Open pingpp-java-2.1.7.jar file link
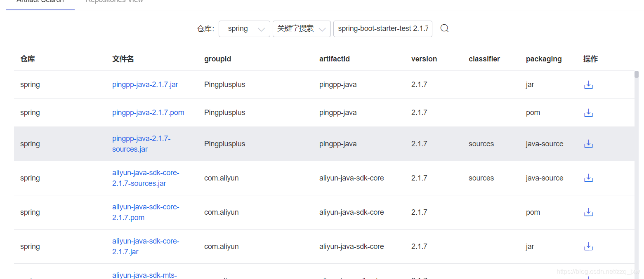This screenshot has width=644, height=279. coord(145,84)
